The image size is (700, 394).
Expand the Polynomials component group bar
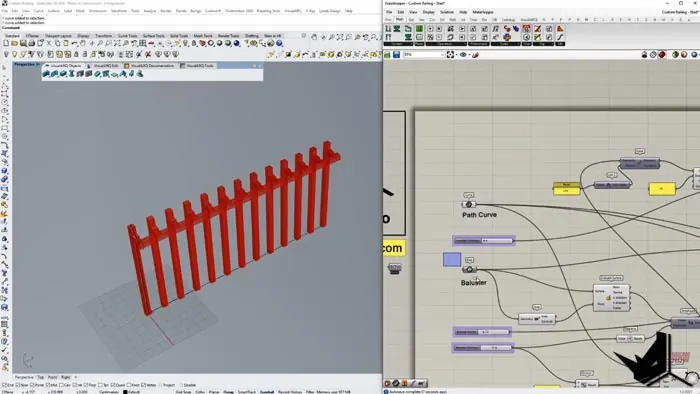[479, 44]
